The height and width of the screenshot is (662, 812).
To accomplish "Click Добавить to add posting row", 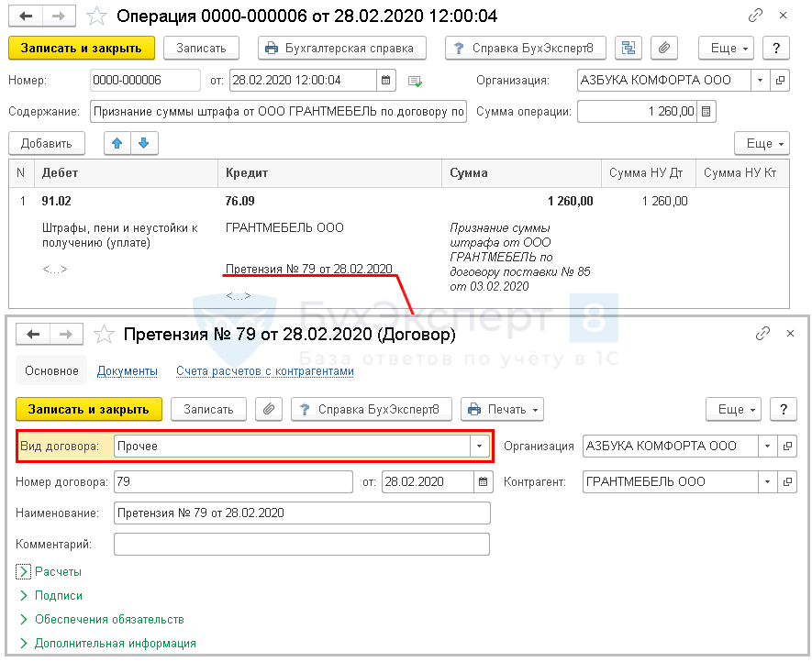I will pyautogui.click(x=47, y=143).
